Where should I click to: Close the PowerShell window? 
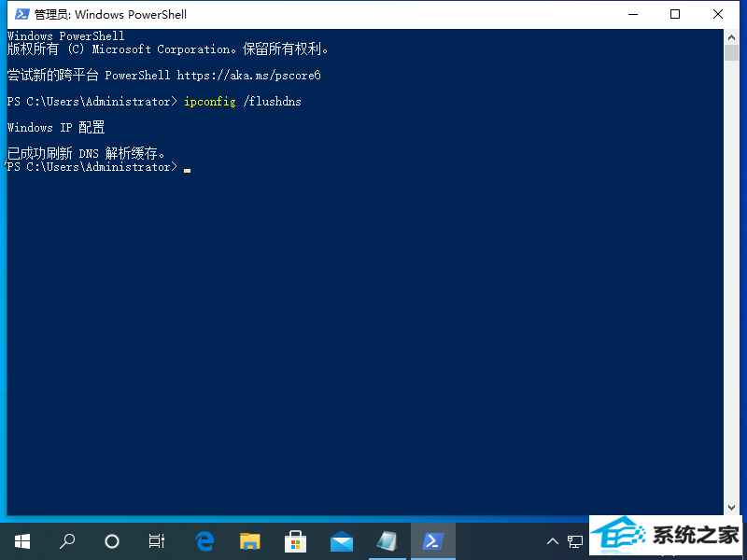[718, 14]
